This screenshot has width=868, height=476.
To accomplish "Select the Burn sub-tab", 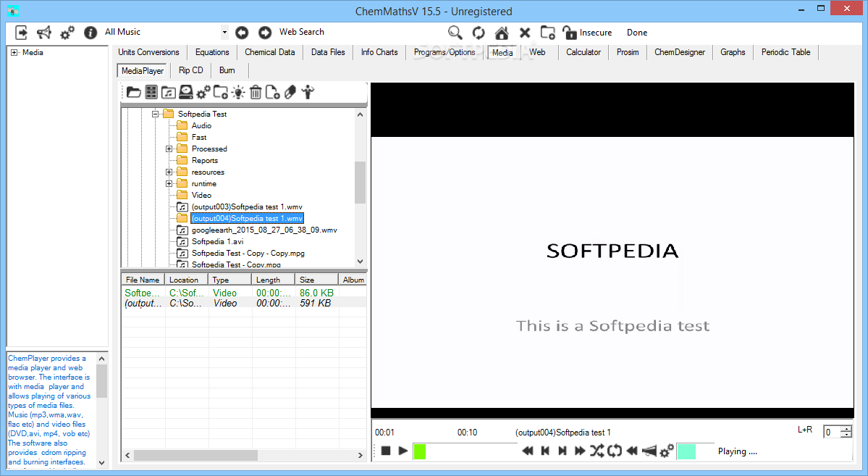I will [227, 70].
